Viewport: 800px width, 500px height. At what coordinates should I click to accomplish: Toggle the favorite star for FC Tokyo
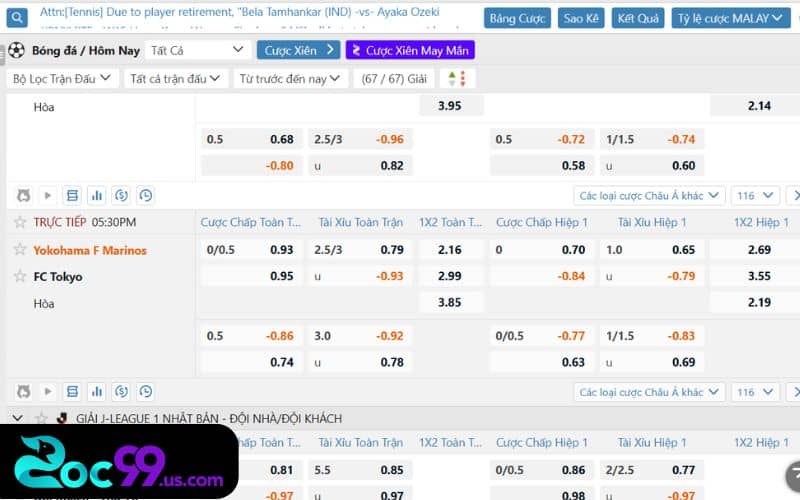pos(18,276)
